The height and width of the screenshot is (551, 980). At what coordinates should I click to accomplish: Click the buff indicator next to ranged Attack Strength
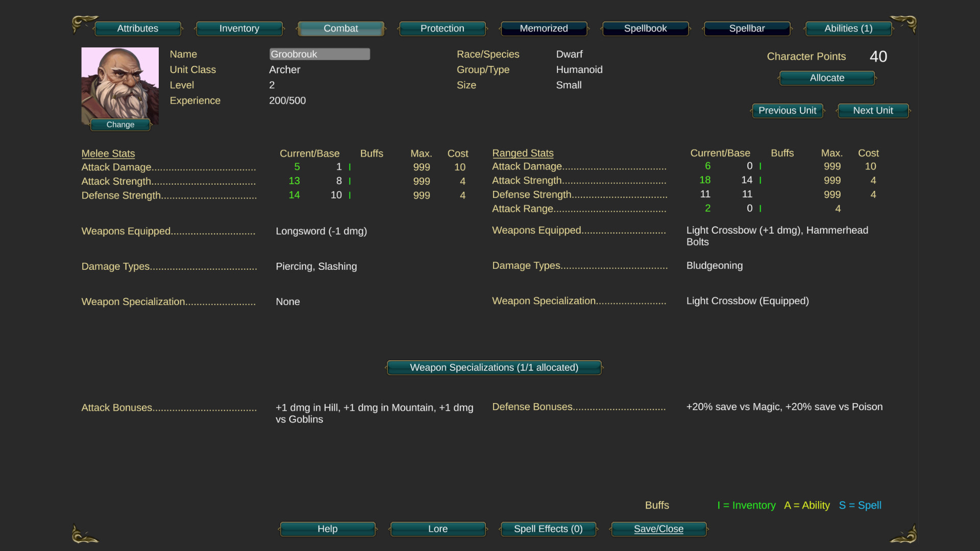coord(760,180)
